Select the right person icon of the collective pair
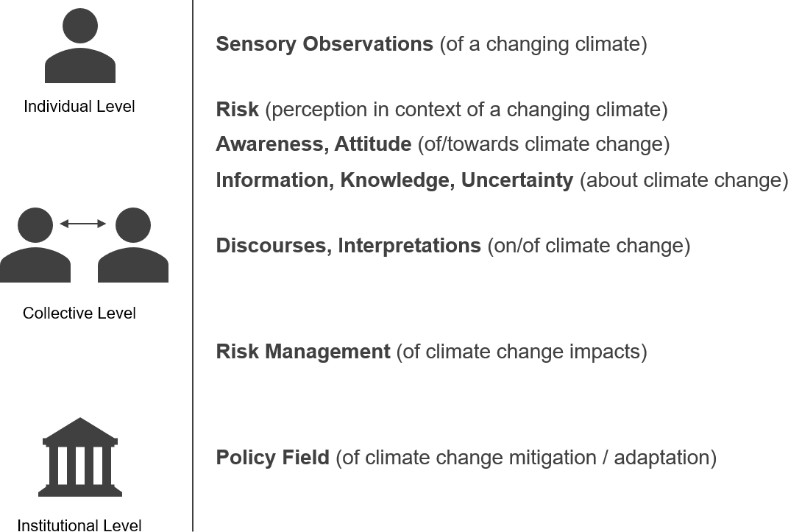 tap(133, 247)
